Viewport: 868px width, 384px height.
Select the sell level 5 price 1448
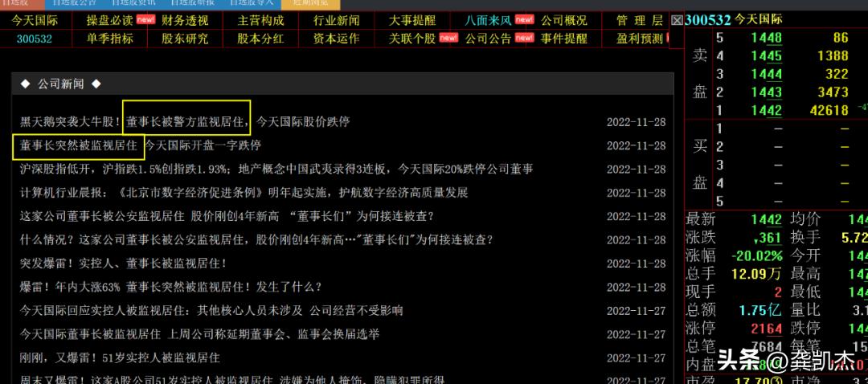click(x=767, y=39)
